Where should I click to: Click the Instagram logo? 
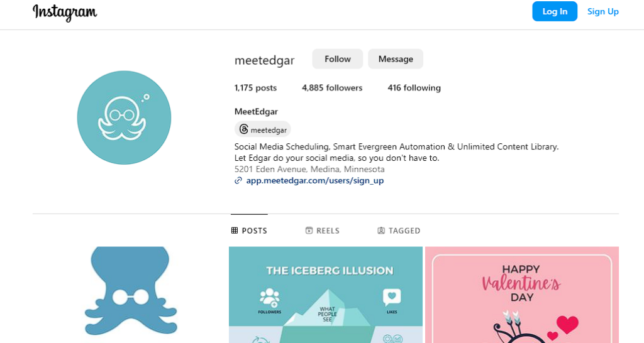[65, 12]
